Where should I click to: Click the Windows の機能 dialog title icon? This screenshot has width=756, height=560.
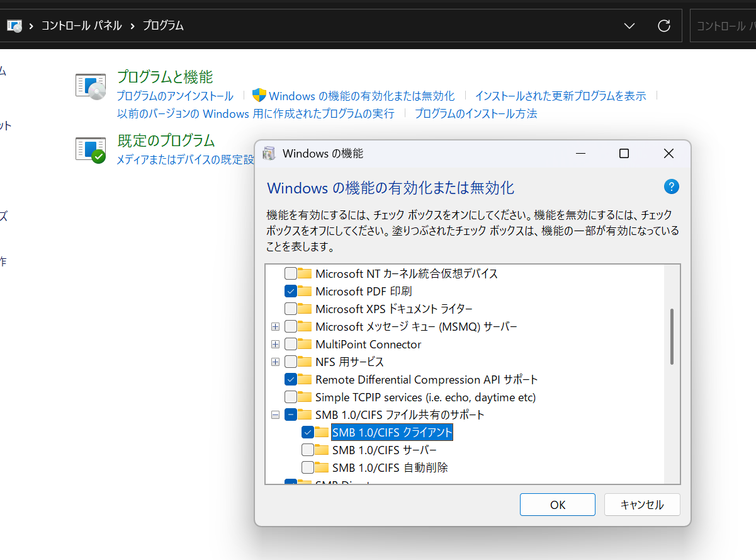click(269, 153)
